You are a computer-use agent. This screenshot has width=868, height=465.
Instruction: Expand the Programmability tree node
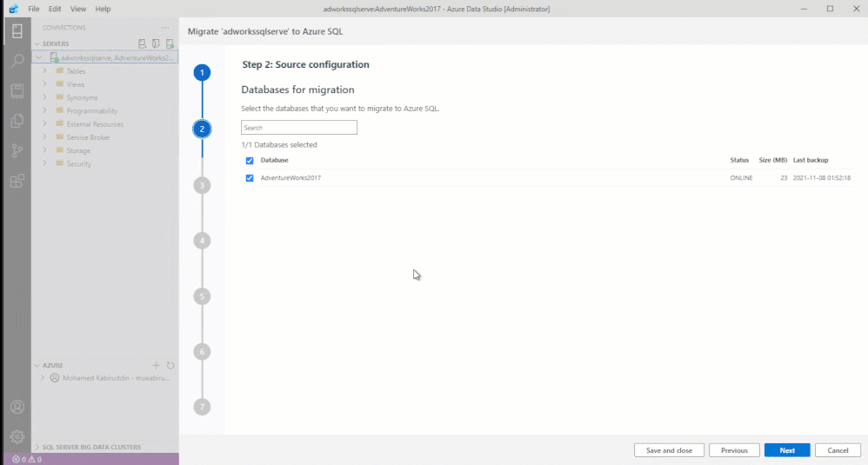(45, 110)
